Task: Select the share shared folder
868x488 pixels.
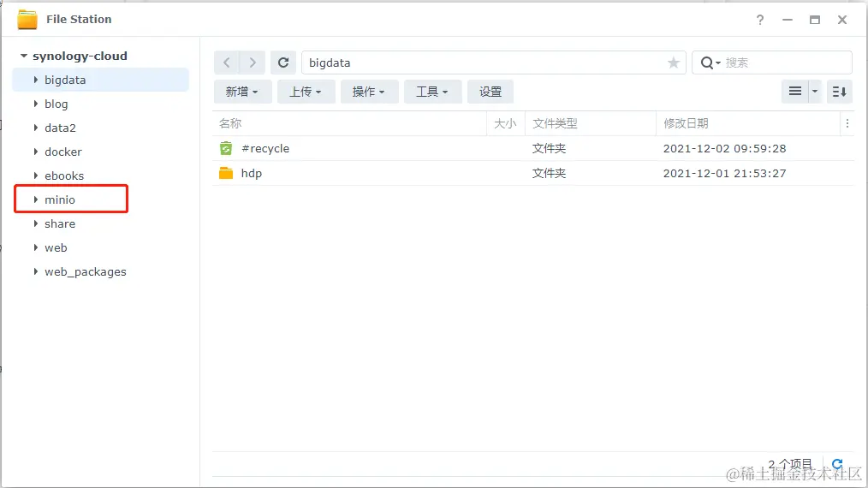Action: coord(60,223)
